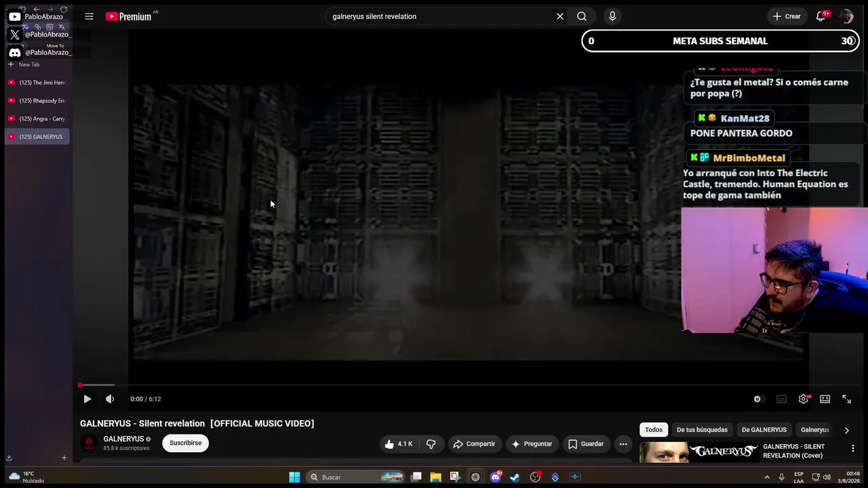
Task: Open File Explorer from taskbar
Action: pos(435,477)
